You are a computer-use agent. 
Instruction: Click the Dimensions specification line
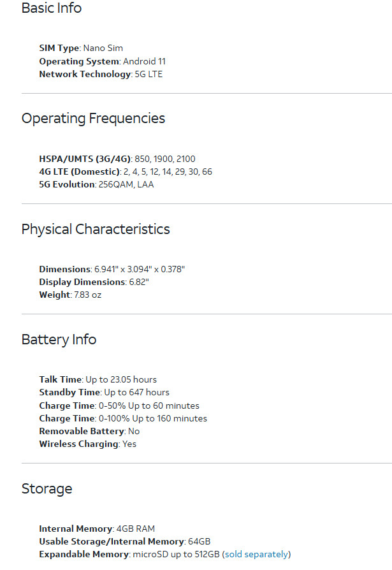[112, 269]
